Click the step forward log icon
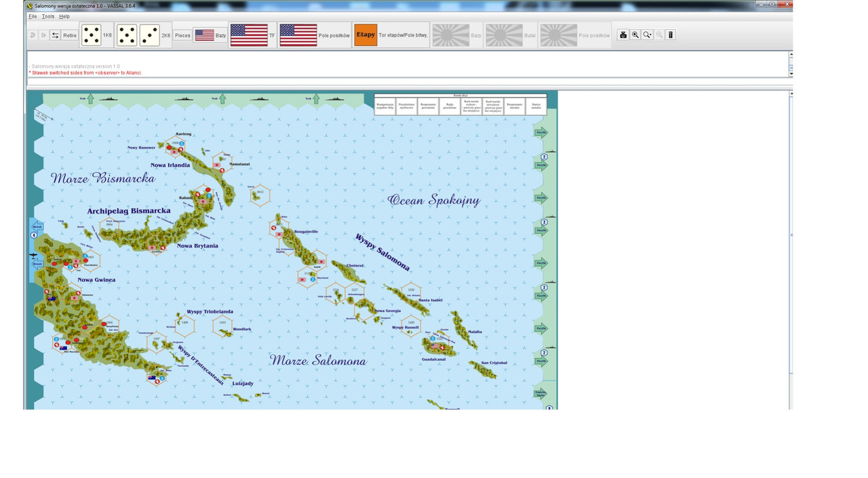Image resolution: width=868 pixels, height=478 pixels. click(43, 35)
